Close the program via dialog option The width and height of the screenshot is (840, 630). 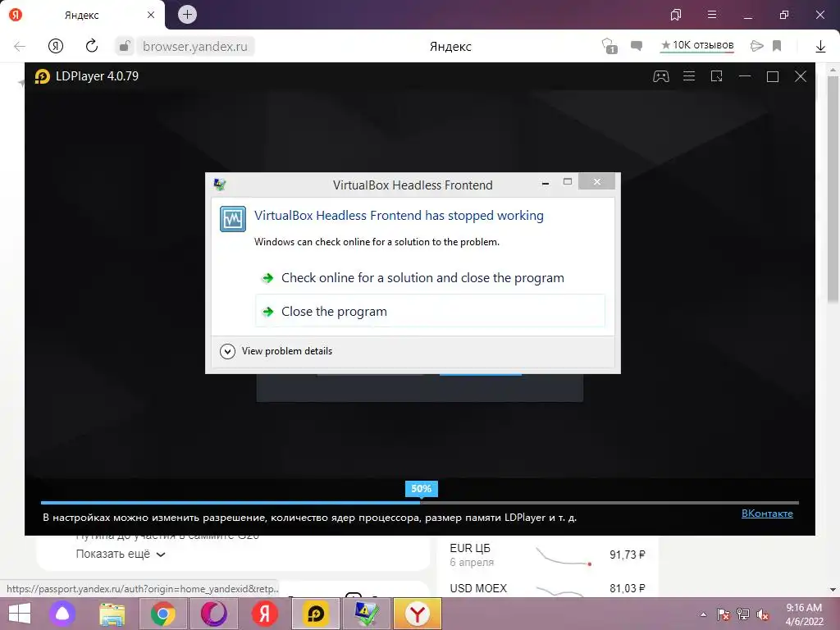point(430,311)
